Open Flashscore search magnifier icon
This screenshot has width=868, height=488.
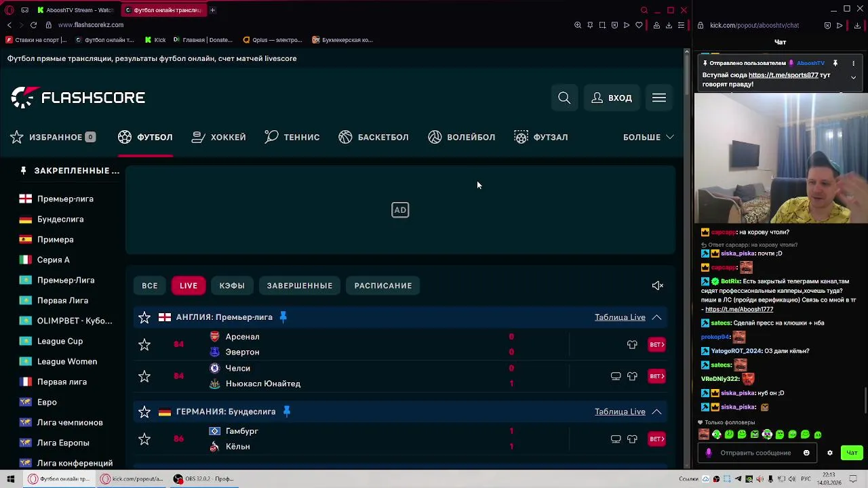click(564, 98)
